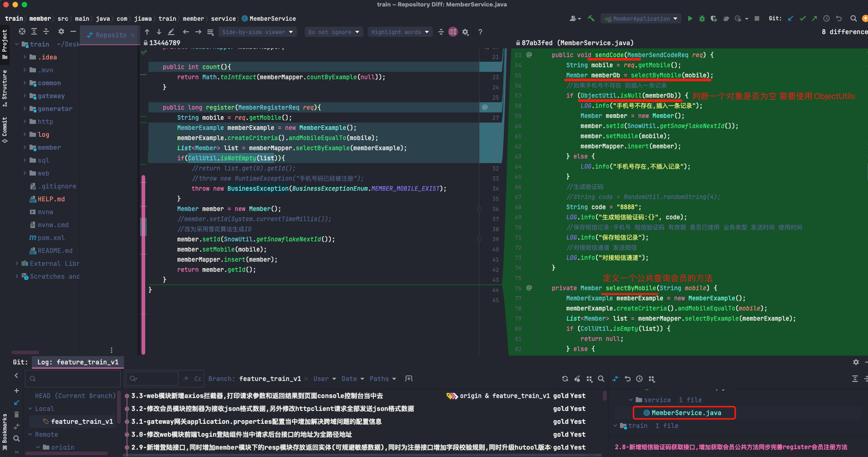Viewport: 868px width, 457px height.
Task: Click the jump to source pencil icon
Action: [171, 32]
